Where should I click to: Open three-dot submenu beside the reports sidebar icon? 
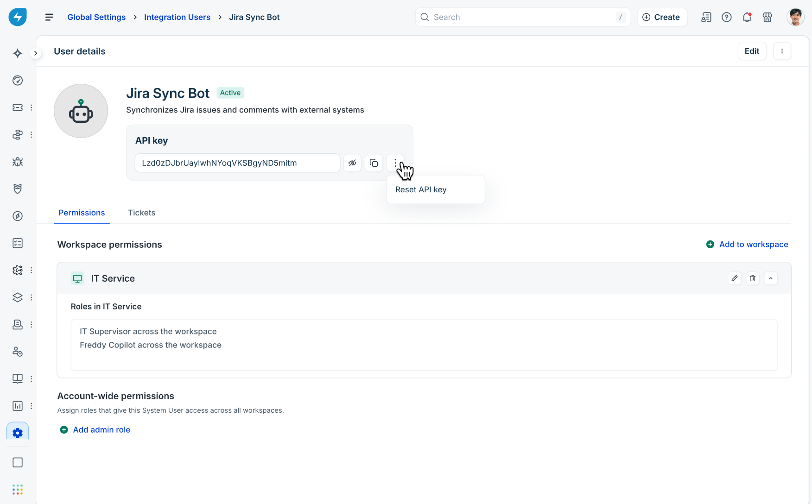[31, 406]
